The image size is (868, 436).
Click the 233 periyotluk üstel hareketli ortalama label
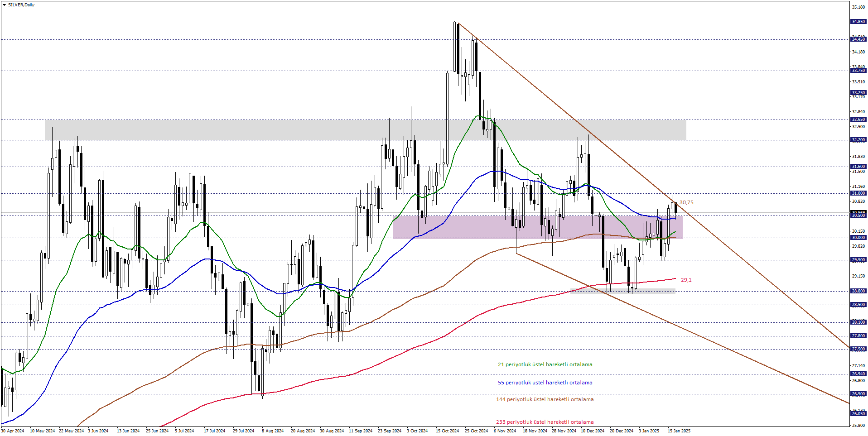point(545,422)
